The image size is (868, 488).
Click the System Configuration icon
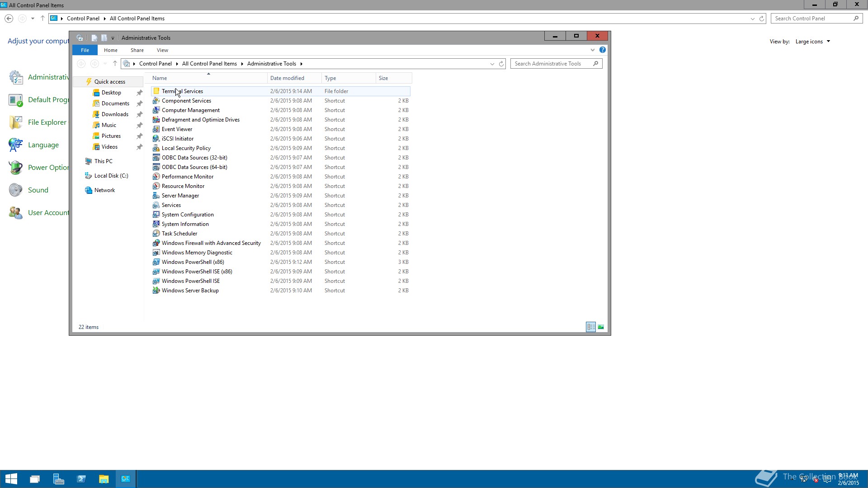click(156, 215)
